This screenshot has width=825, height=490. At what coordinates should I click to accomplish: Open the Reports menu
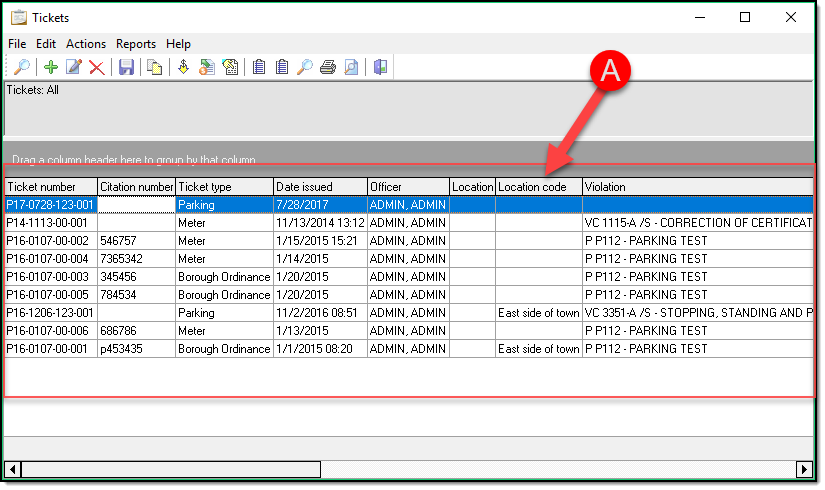click(135, 44)
